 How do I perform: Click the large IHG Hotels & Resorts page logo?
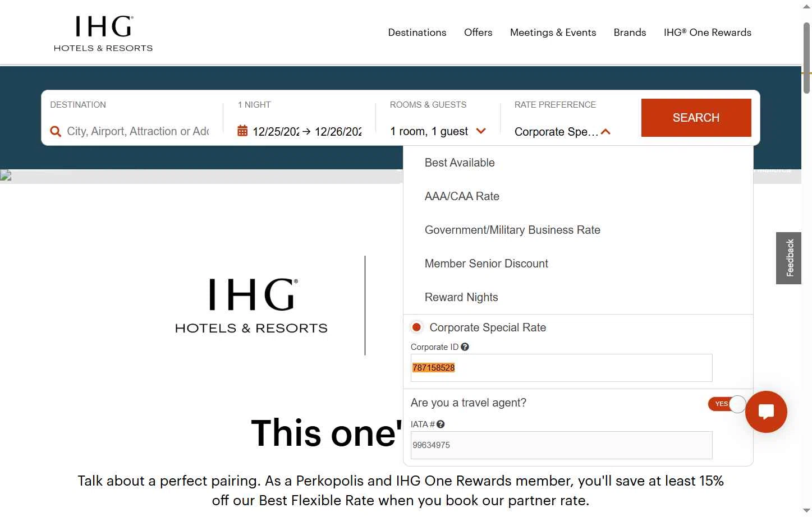[x=251, y=306]
